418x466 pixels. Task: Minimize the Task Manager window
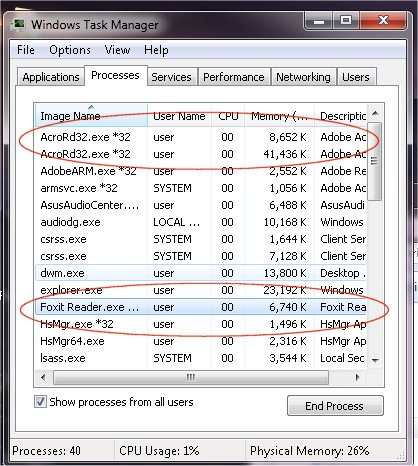(319, 21)
